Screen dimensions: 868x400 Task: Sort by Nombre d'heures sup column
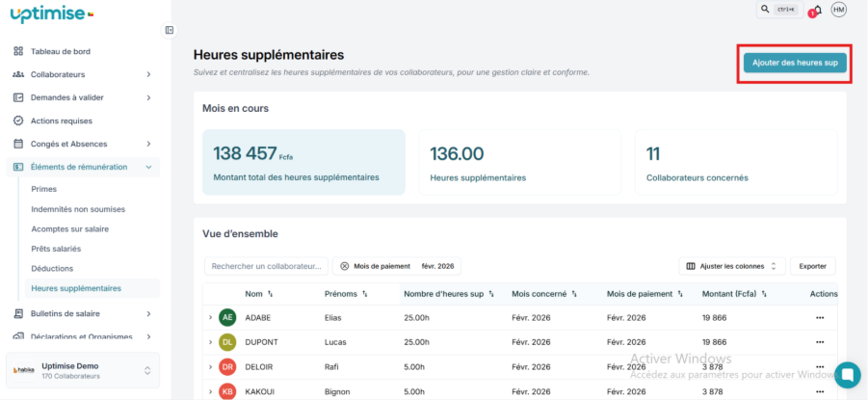[491, 294]
